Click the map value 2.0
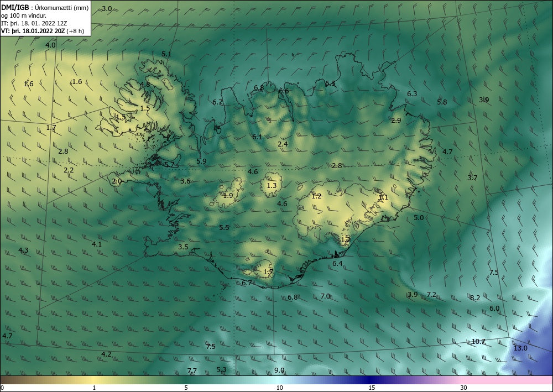553x392 pixels. pyautogui.click(x=117, y=181)
